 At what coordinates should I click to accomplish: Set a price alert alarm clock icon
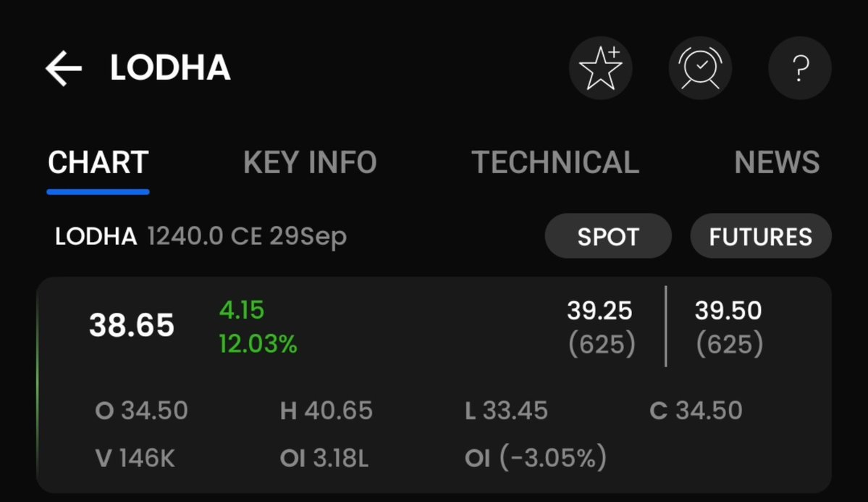tap(700, 68)
